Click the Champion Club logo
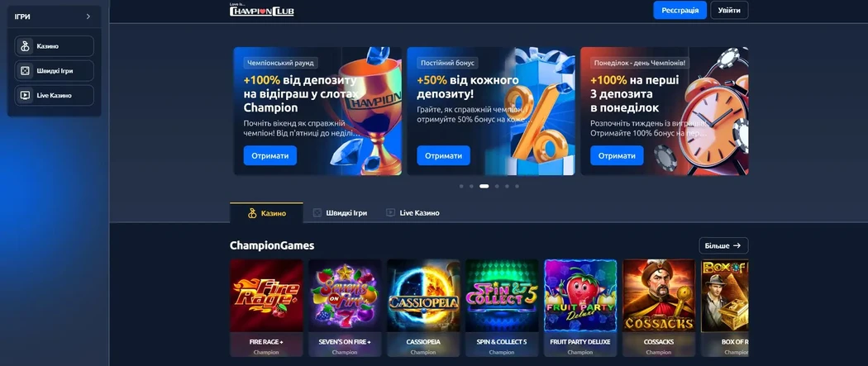This screenshot has width=868, height=366. click(262, 10)
